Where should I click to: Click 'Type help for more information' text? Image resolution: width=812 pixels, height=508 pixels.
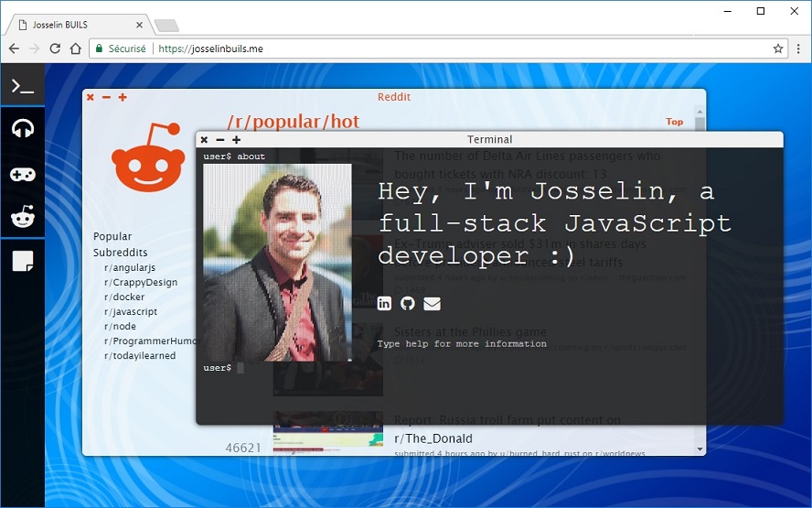462,343
